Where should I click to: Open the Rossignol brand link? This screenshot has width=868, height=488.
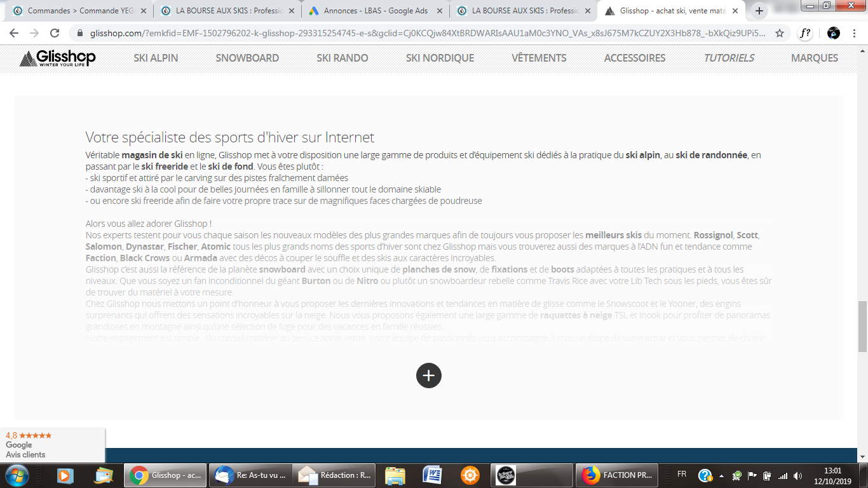(713, 235)
